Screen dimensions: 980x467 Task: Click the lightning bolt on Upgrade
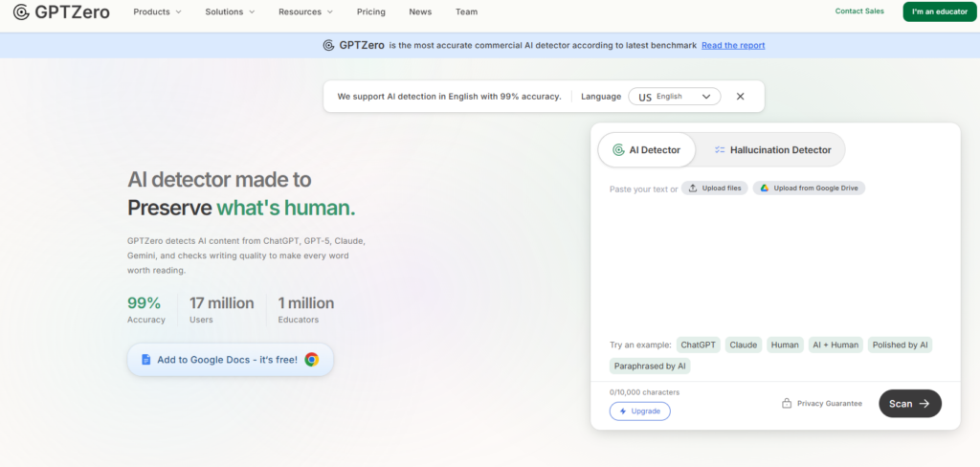(x=622, y=411)
